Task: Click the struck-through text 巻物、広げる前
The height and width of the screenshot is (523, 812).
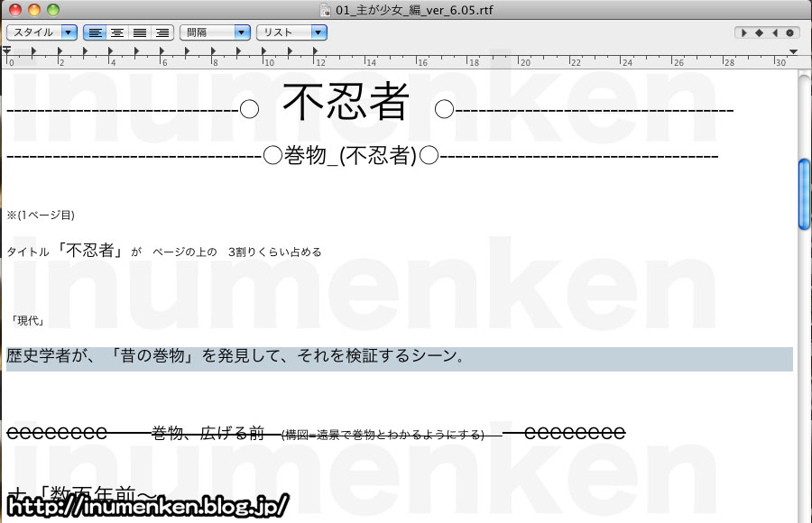Action: point(208,433)
